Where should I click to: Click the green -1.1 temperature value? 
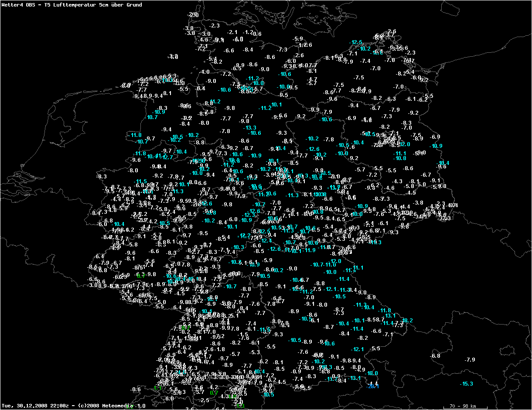[x=157, y=388]
